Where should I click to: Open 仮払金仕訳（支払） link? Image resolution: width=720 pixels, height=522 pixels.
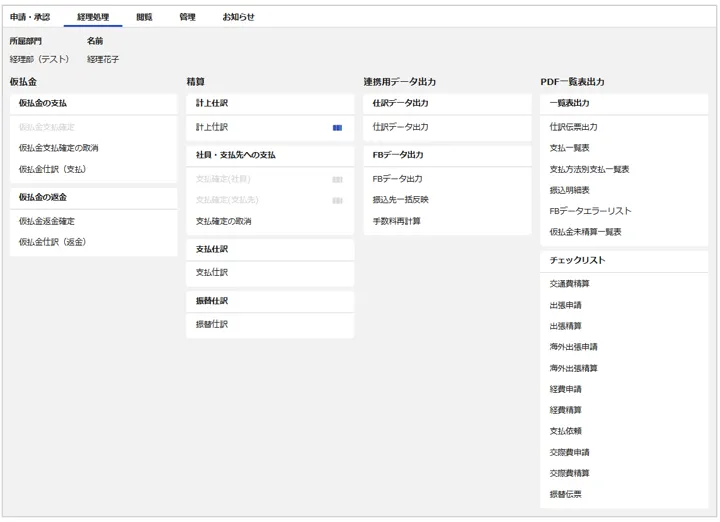[x=52, y=169]
